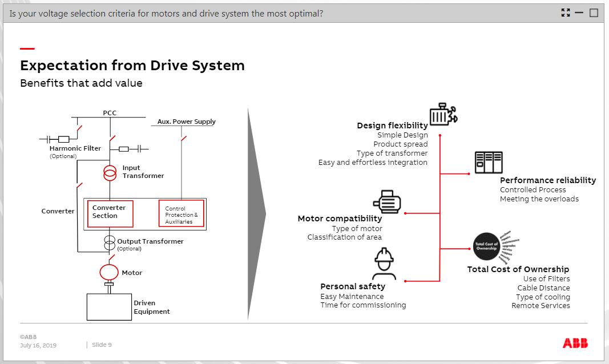Click the Driven Equipment rectangle in the diagram

[x=108, y=306]
